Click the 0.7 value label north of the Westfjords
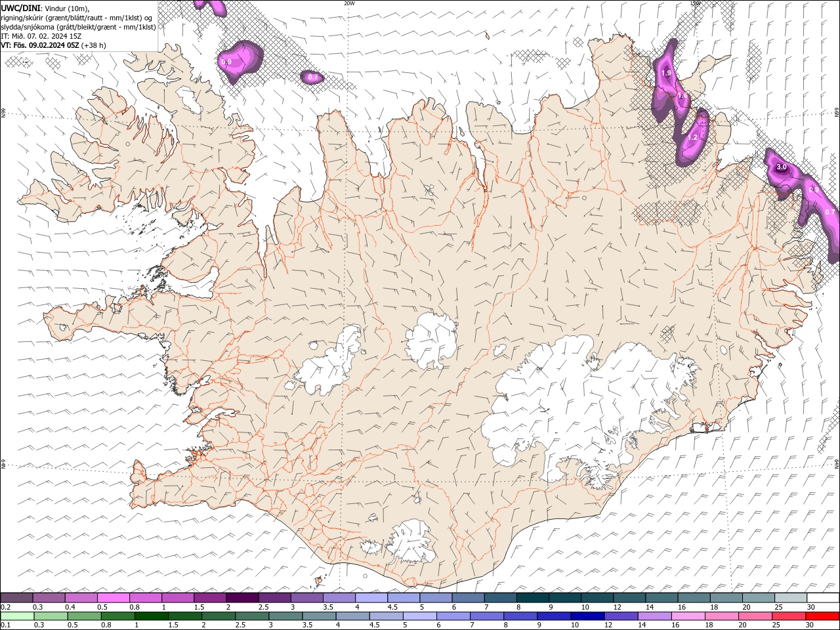The image size is (840, 630). pos(312,77)
